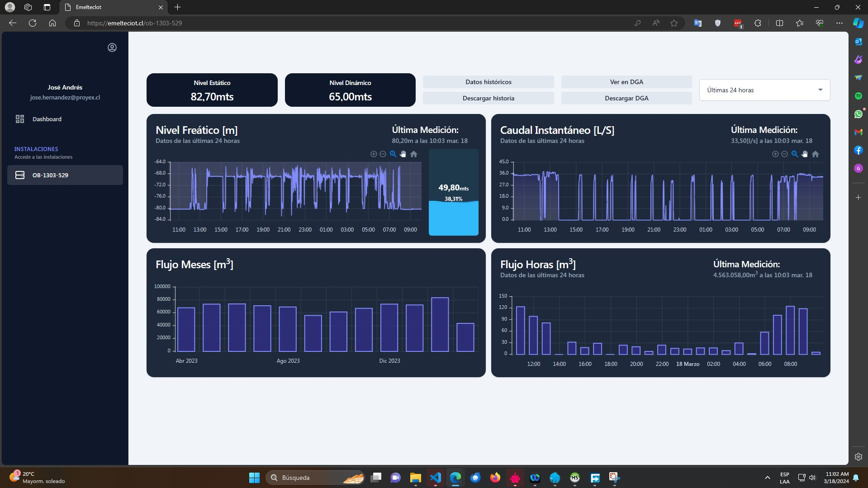This screenshot has width=868, height=488.
Task: Open Outlook in Edge sidebar
Action: tap(859, 42)
